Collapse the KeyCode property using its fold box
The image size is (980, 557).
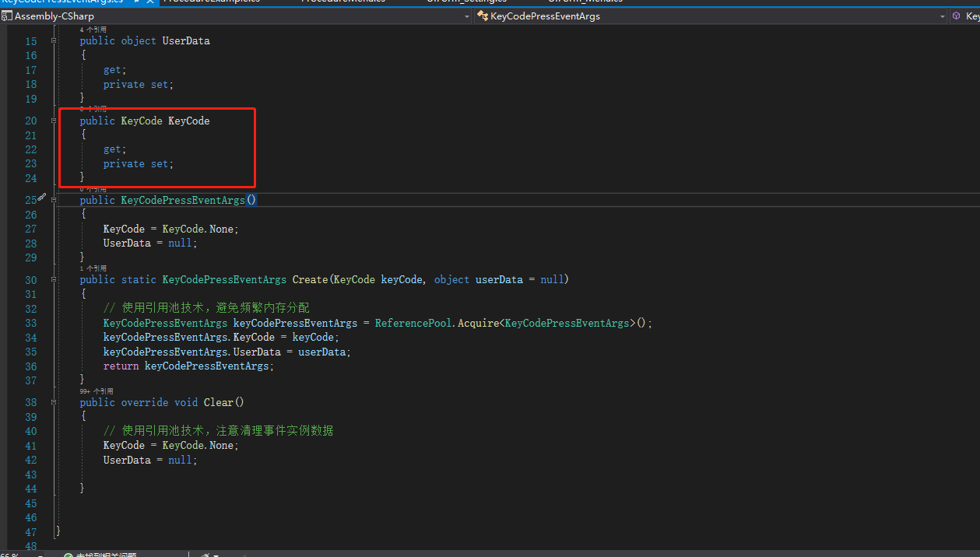54,121
